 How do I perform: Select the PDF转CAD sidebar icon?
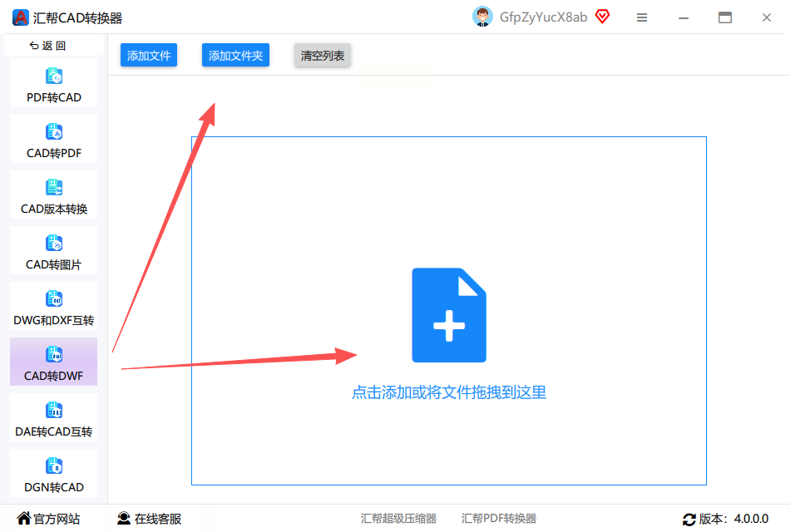pyautogui.click(x=54, y=76)
